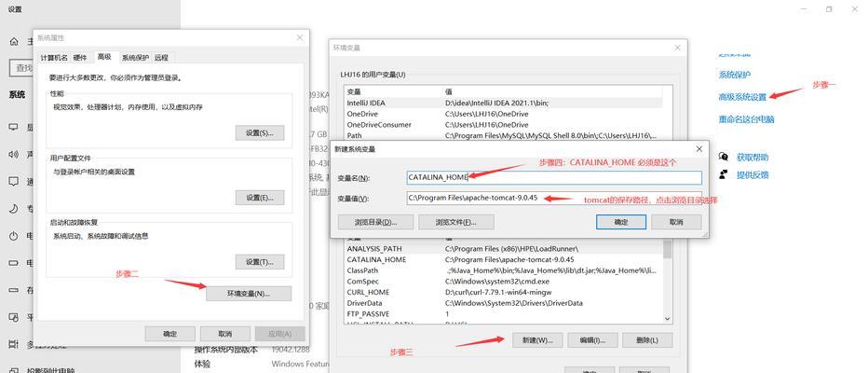Click 获取帮助 link

click(753, 158)
